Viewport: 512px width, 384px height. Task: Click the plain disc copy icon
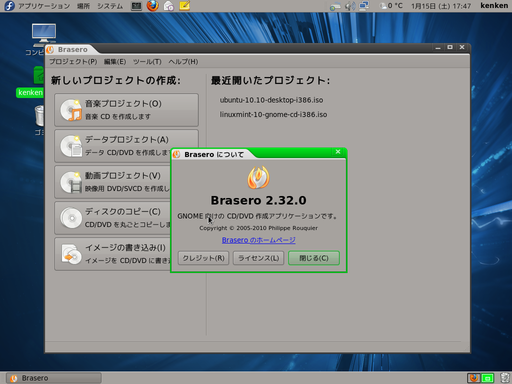(x=71, y=218)
